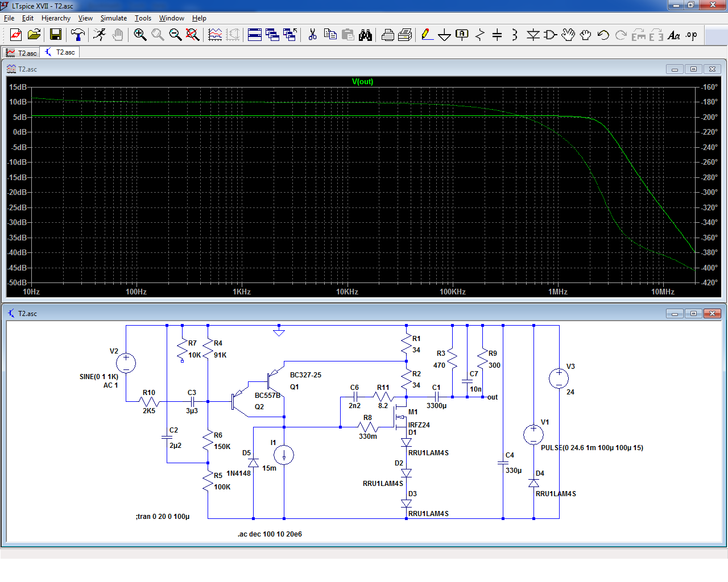728x582 pixels.
Task: Select the draw wire pencil tool
Action: pos(427,35)
